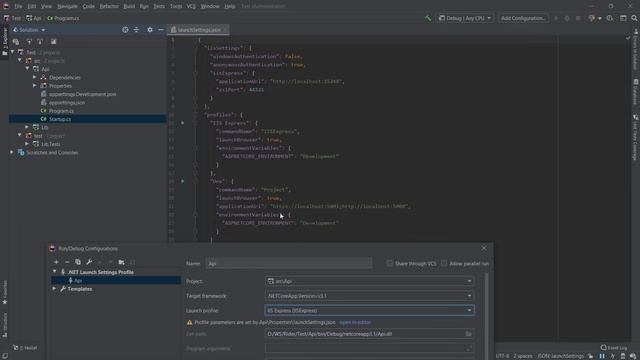Open the Target framework dropdown
Image resolution: width=640 pixels, height=360 pixels.
click(369, 296)
